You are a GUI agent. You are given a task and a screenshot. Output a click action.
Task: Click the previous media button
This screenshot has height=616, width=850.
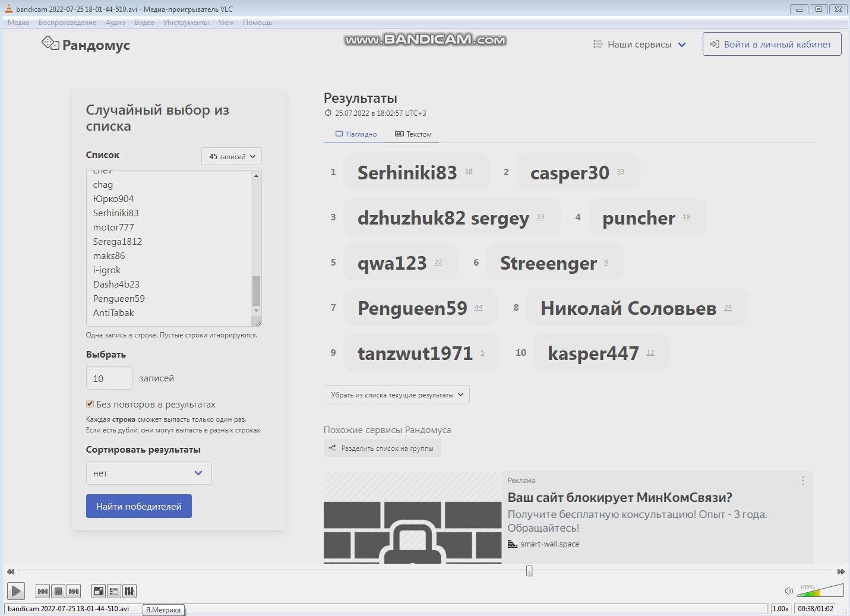point(43,591)
